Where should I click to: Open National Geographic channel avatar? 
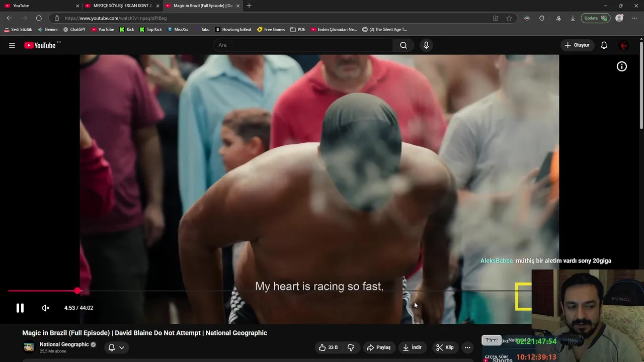coord(29,347)
